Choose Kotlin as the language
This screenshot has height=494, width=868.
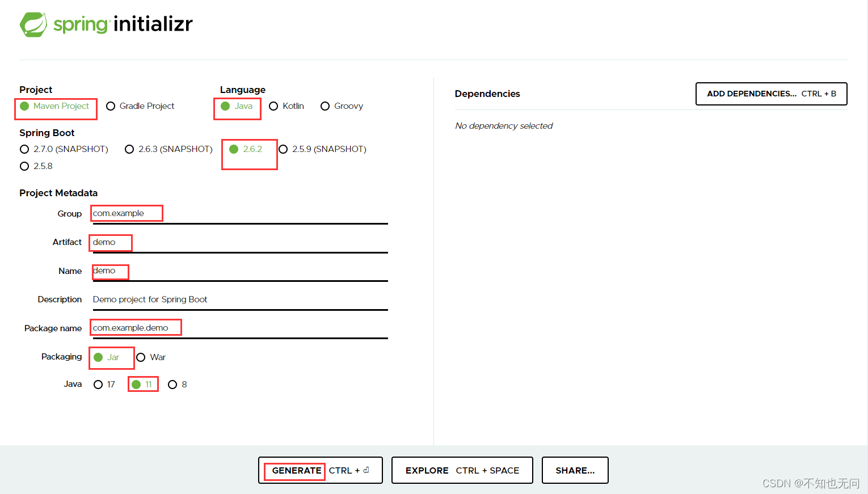coord(286,106)
